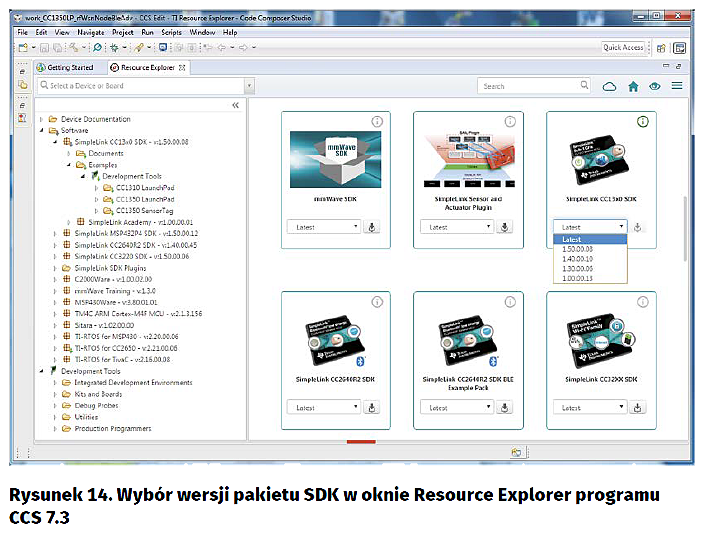The image size is (707, 536).
Task: Open the Scripts menu
Action: click(x=171, y=32)
